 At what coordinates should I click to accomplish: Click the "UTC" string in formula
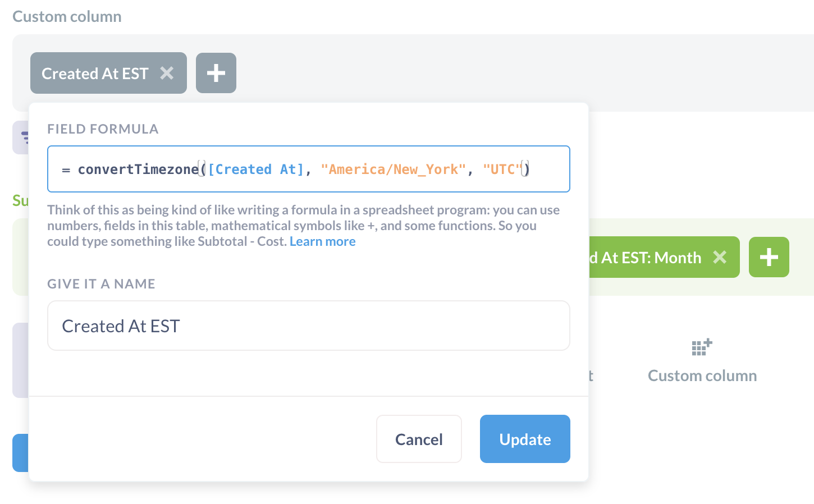(x=502, y=169)
